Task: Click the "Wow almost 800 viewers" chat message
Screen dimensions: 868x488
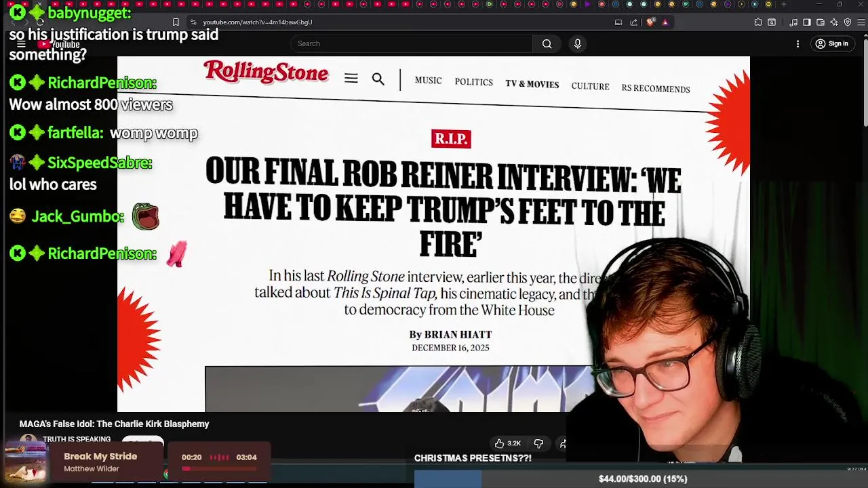Action: tap(91, 104)
